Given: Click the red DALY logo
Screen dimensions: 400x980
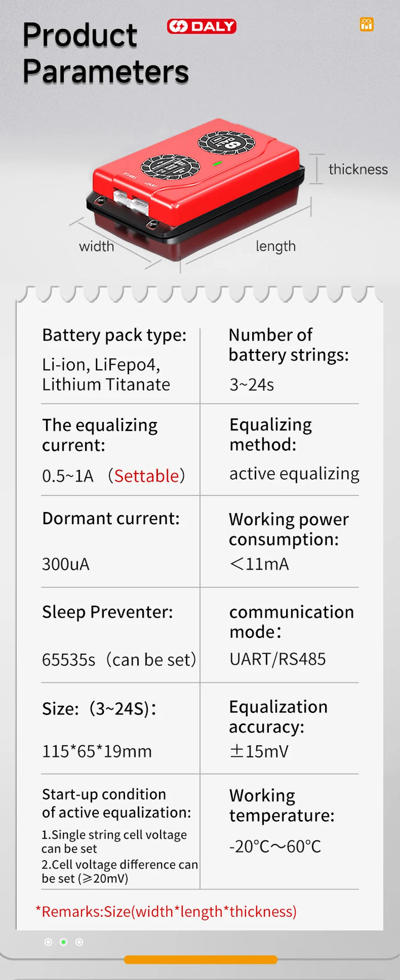Looking at the screenshot, I should [202, 26].
